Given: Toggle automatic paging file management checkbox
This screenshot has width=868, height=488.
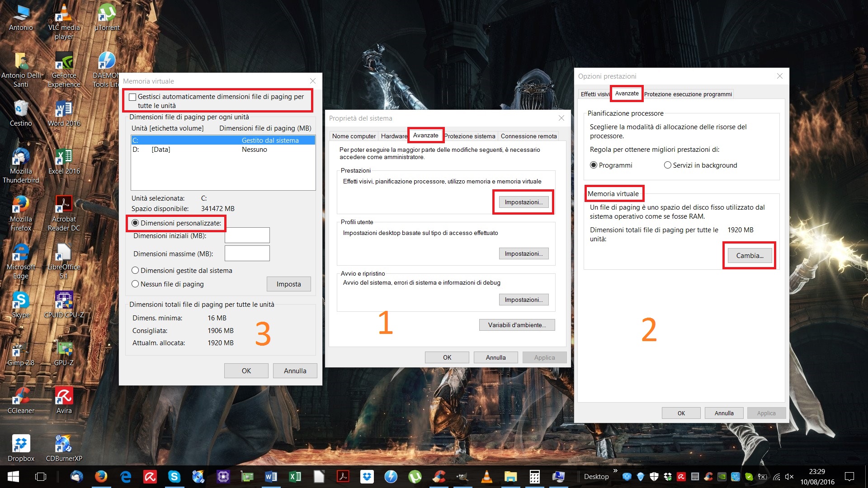Looking at the screenshot, I should (x=132, y=97).
